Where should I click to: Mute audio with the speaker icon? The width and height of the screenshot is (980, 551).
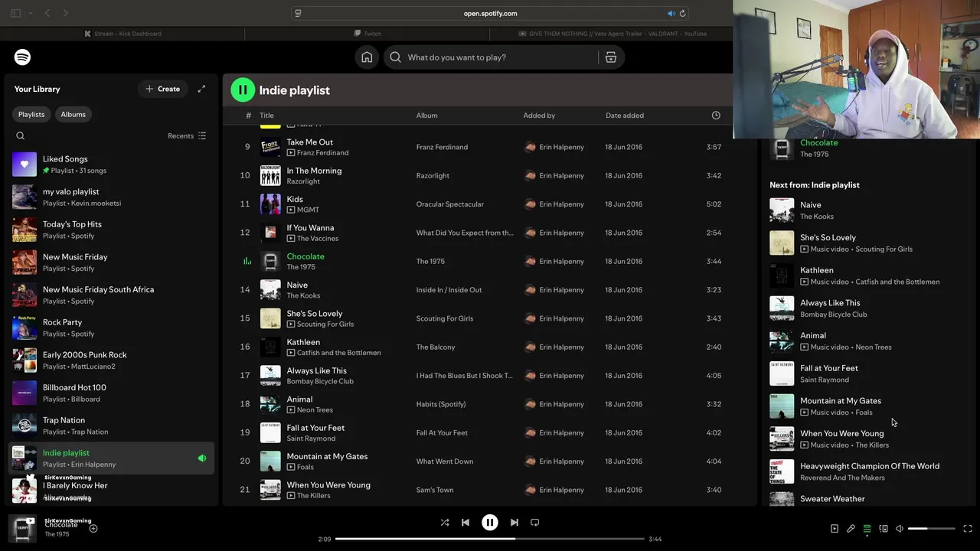tap(900, 529)
